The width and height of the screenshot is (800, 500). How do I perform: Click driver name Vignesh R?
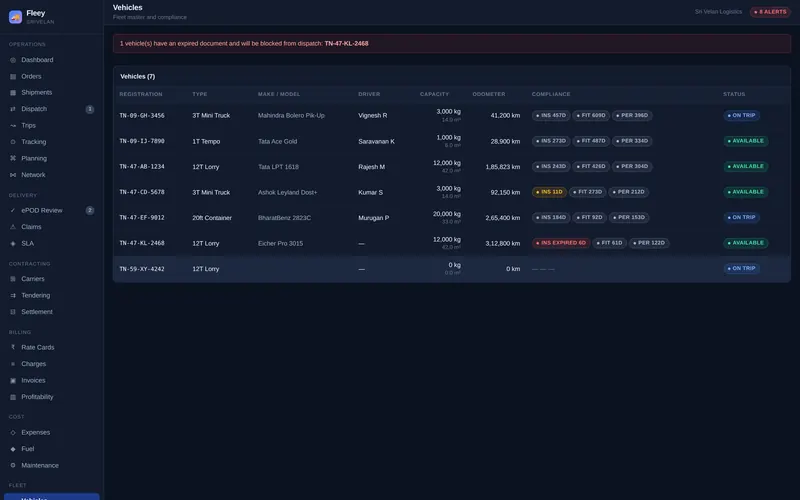pyautogui.click(x=372, y=116)
